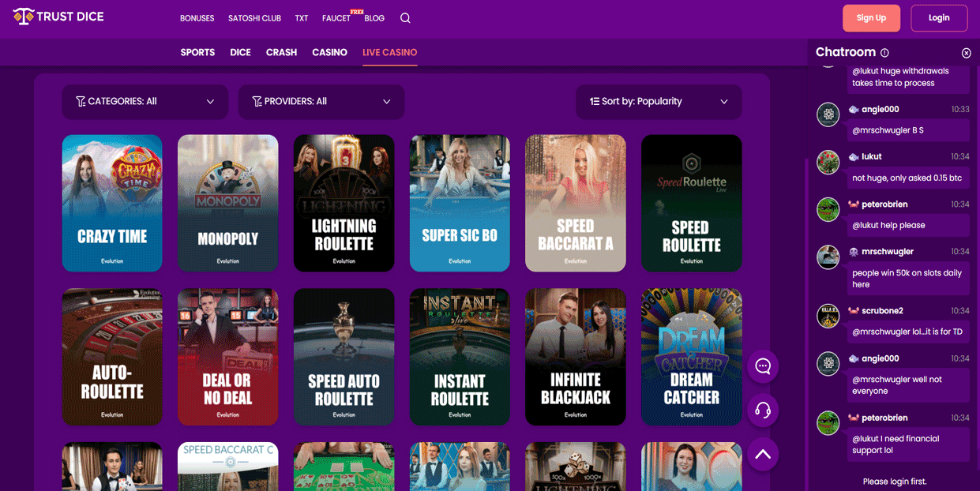Close the Chatroom panel

966,53
